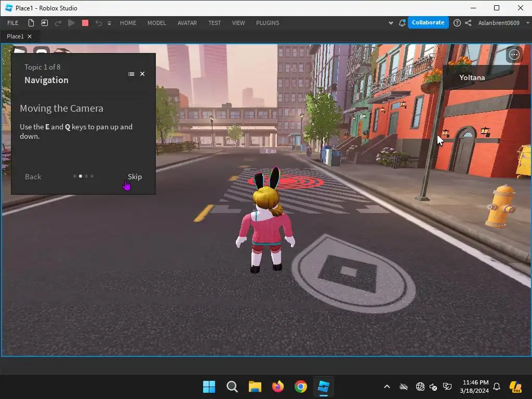Screen dimensions: 532x399
Task: Click the Roblox Studio taskbar icon
Action: pyautogui.click(x=323, y=387)
